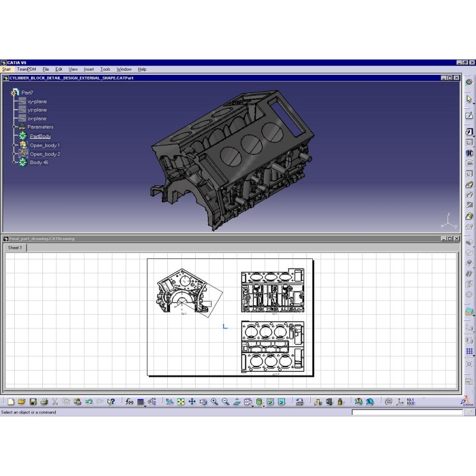Expand the Open_body.1 tree node
The image size is (476, 476).
tap(14, 145)
